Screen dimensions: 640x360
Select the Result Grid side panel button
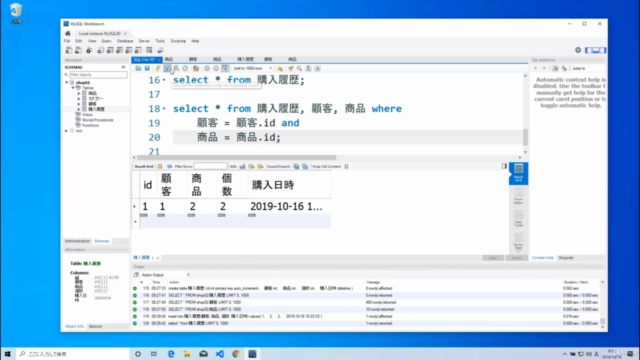click(518, 173)
